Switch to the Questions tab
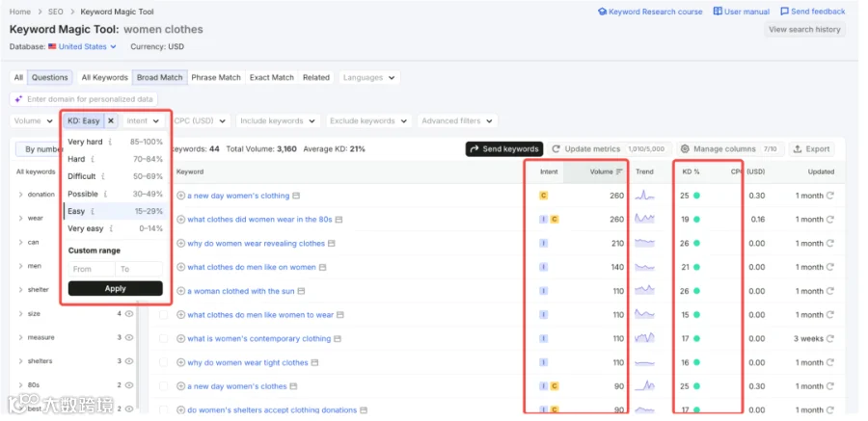 (49, 77)
